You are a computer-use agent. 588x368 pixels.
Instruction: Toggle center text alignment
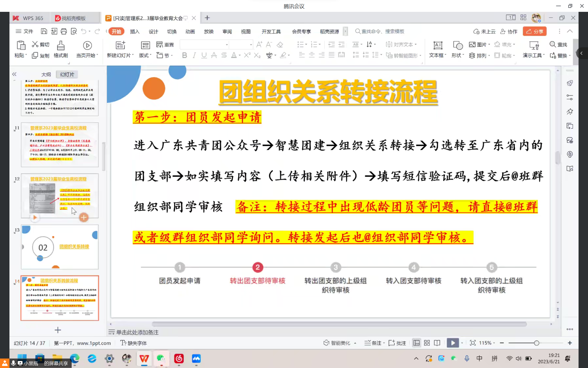[312, 55]
